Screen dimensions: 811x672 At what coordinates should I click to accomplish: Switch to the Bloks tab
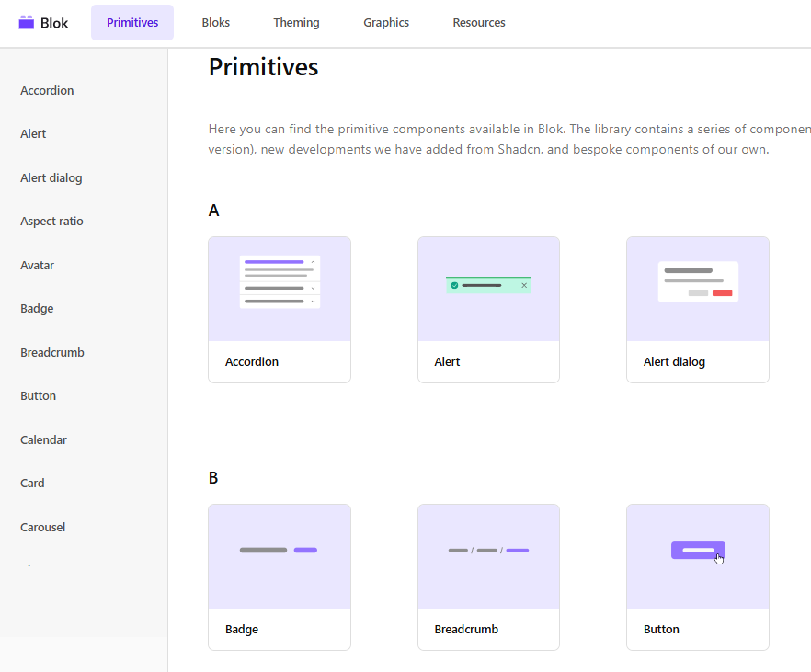(215, 22)
